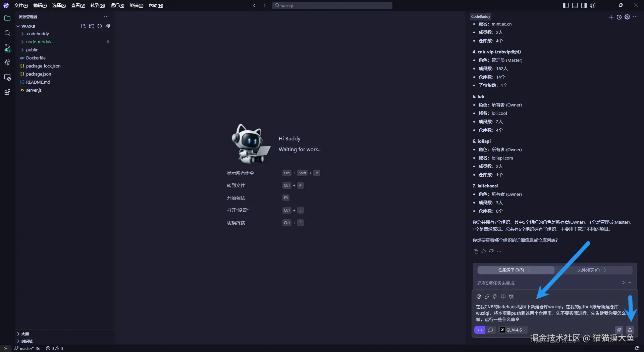Click the Figma icon in chat input
644x352 pixels.
pos(495,297)
